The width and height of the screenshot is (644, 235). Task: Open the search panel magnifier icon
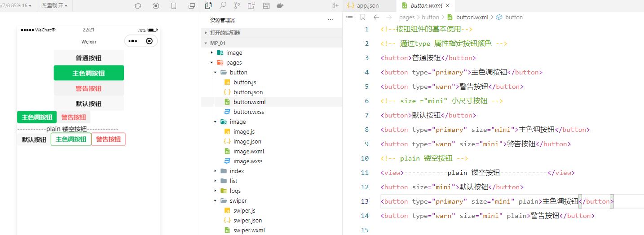[223, 6]
